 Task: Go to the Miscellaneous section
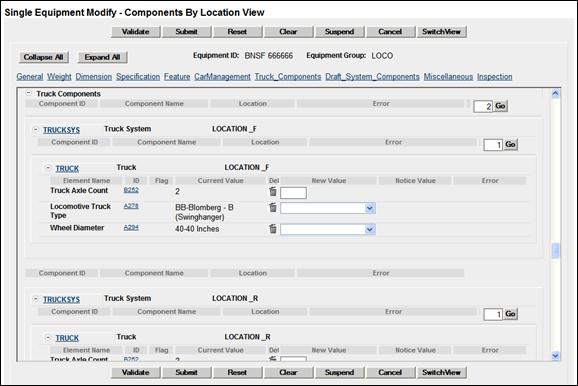point(448,77)
